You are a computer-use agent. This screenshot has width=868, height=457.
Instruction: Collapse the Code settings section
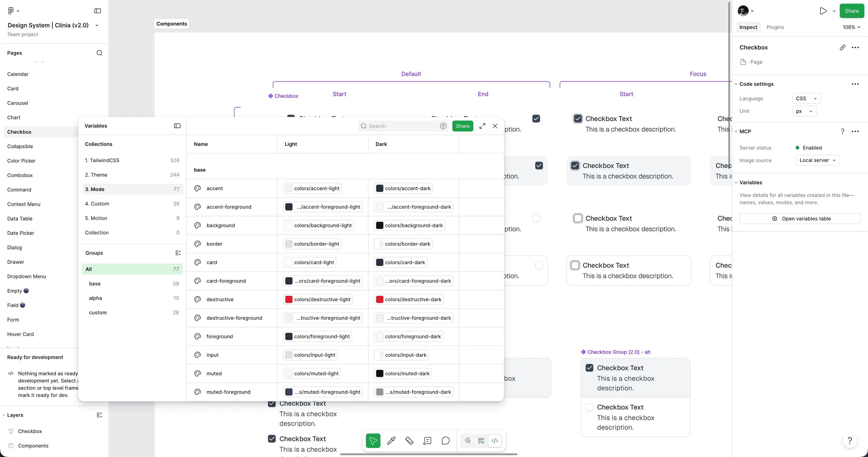tap(736, 84)
